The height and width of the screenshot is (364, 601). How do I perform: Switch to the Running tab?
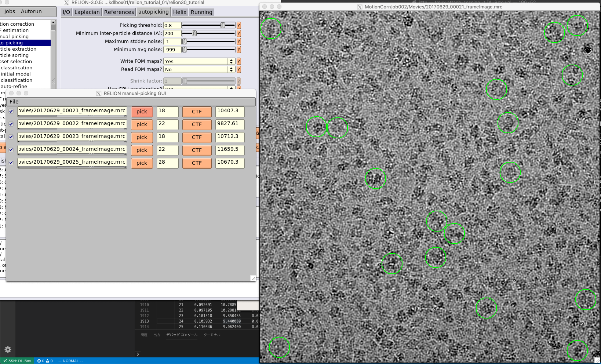click(201, 12)
